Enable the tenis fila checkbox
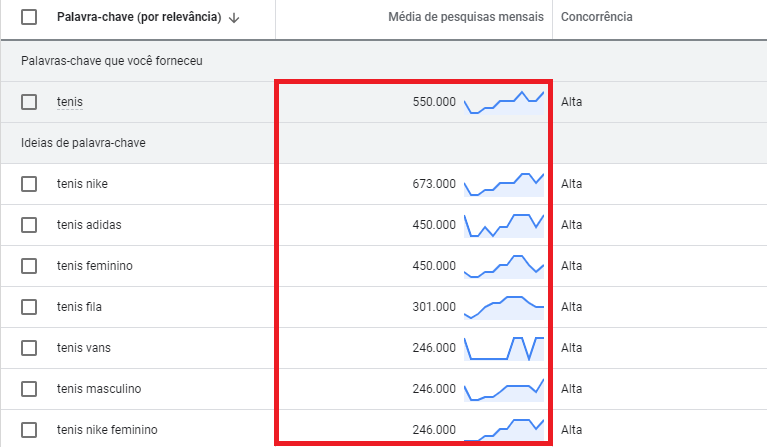Image resolution: width=767 pixels, height=447 pixels. pos(29,307)
